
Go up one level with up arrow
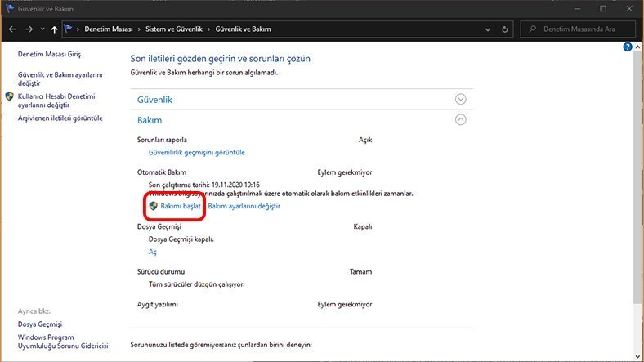[54, 29]
